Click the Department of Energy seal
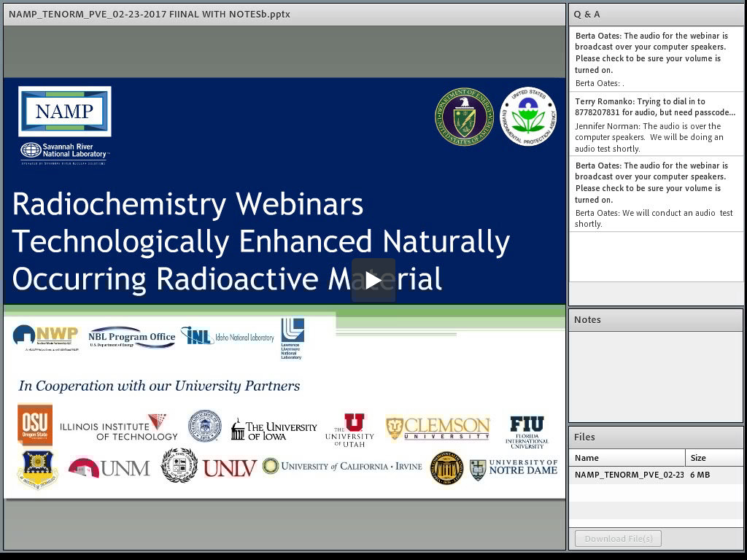This screenshot has height=560, width=747. (464, 117)
